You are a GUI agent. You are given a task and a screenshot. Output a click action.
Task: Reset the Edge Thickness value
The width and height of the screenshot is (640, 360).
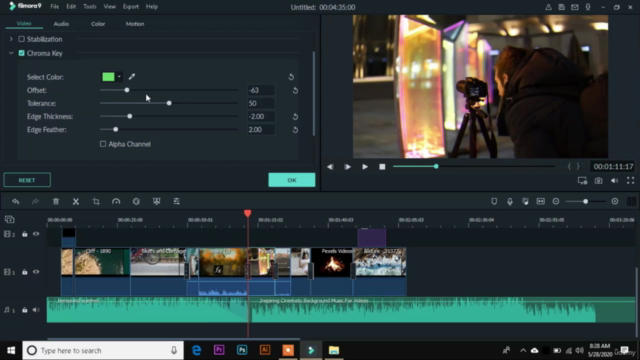295,117
